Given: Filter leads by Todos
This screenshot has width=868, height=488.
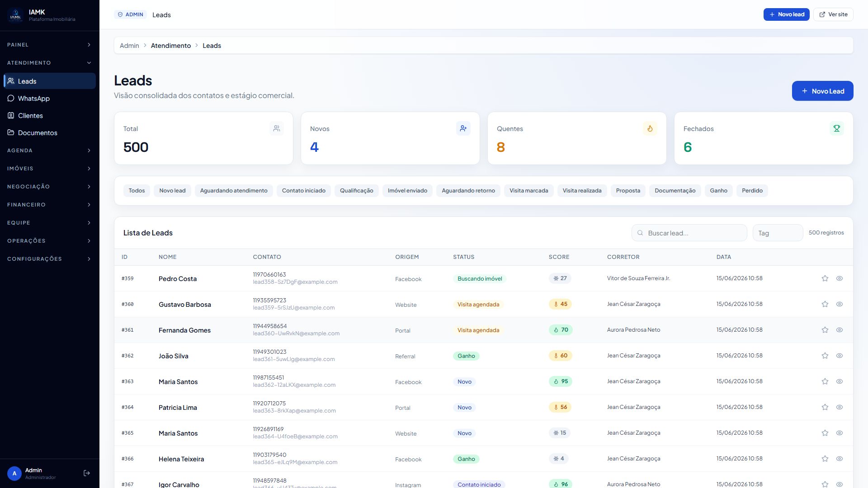Looking at the screenshot, I should (x=137, y=191).
